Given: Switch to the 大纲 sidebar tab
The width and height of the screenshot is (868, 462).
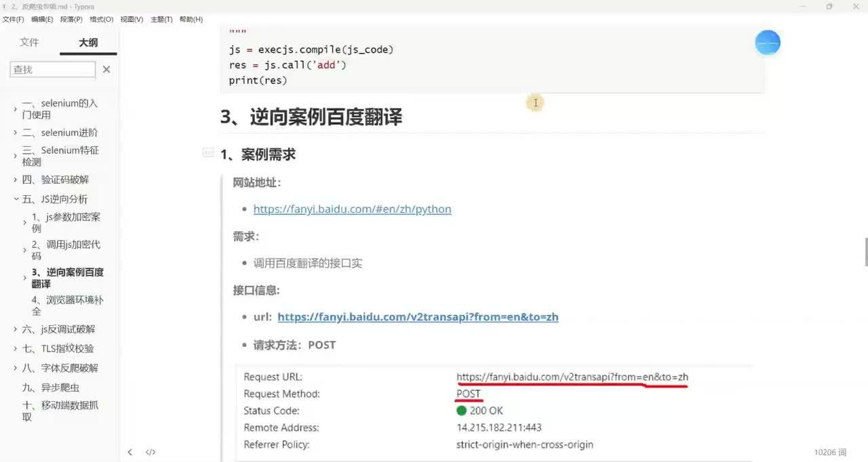Looking at the screenshot, I should pos(88,42).
